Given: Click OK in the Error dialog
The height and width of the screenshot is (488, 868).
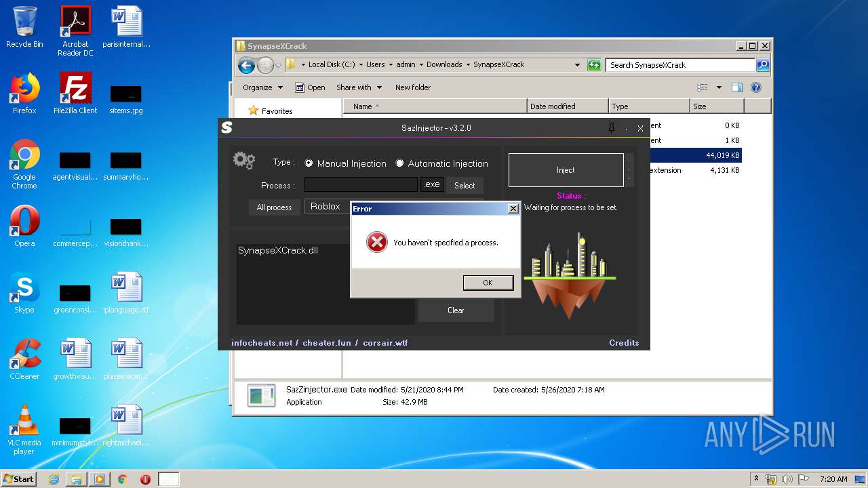Looking at the screenshot, I should pos(488,283).
